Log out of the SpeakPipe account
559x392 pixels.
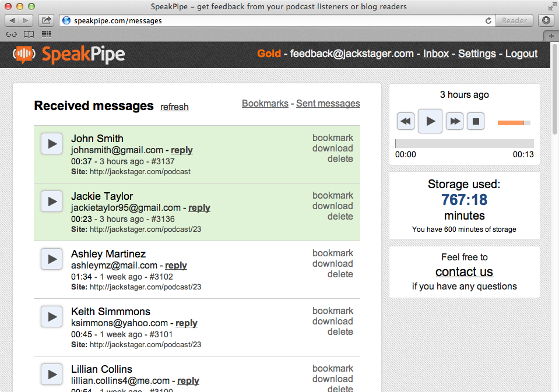click(x=521, y=54)
